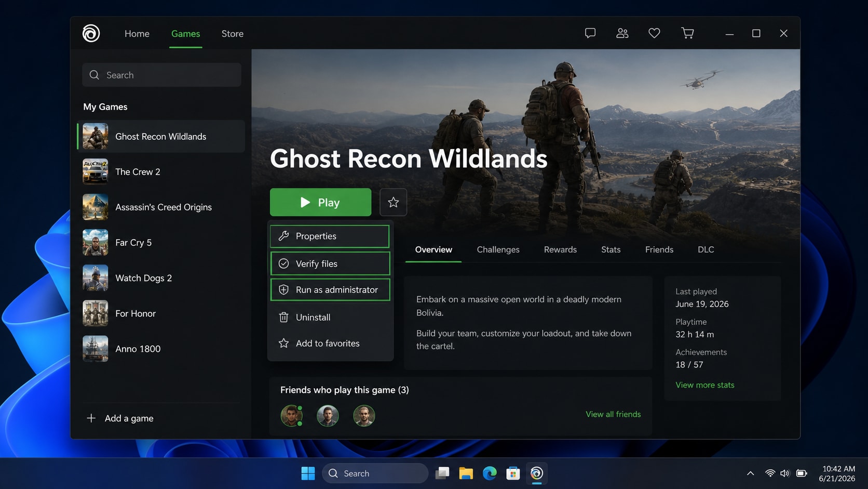Click 'Friends who play this game (3)' heading
The height and width of the screenshot is (489, 868).
(345, 390)
